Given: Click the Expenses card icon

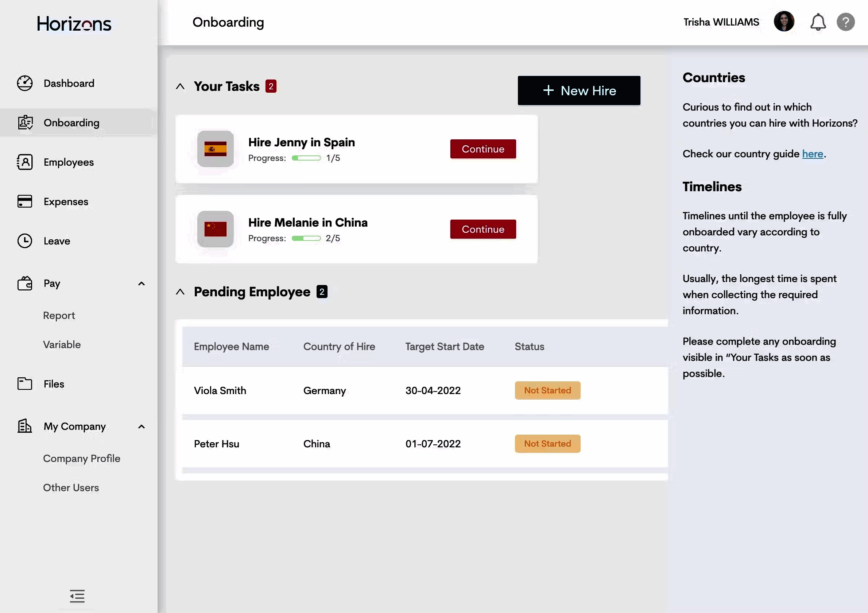Looking at the screenshot, I should [x=25, y=201].
